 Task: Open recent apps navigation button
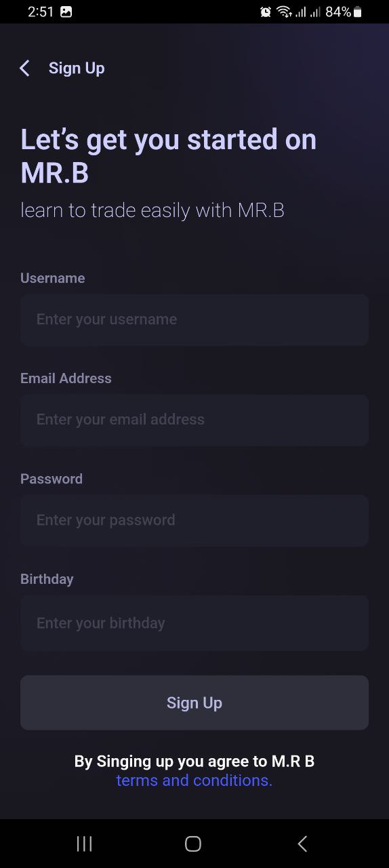(84, 844)
